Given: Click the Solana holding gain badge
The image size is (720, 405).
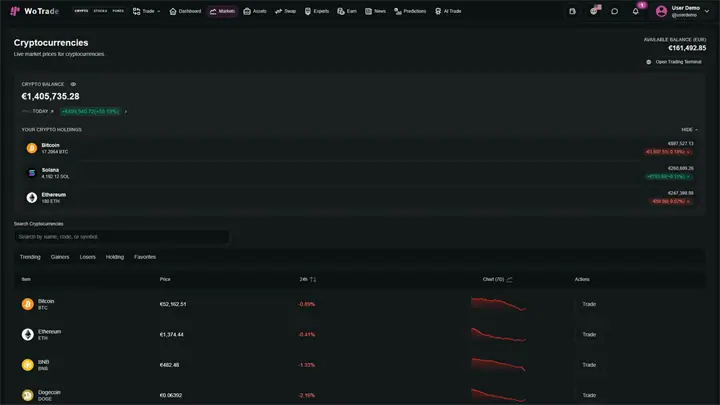Looking at the screenshot, I should [669, 176].
